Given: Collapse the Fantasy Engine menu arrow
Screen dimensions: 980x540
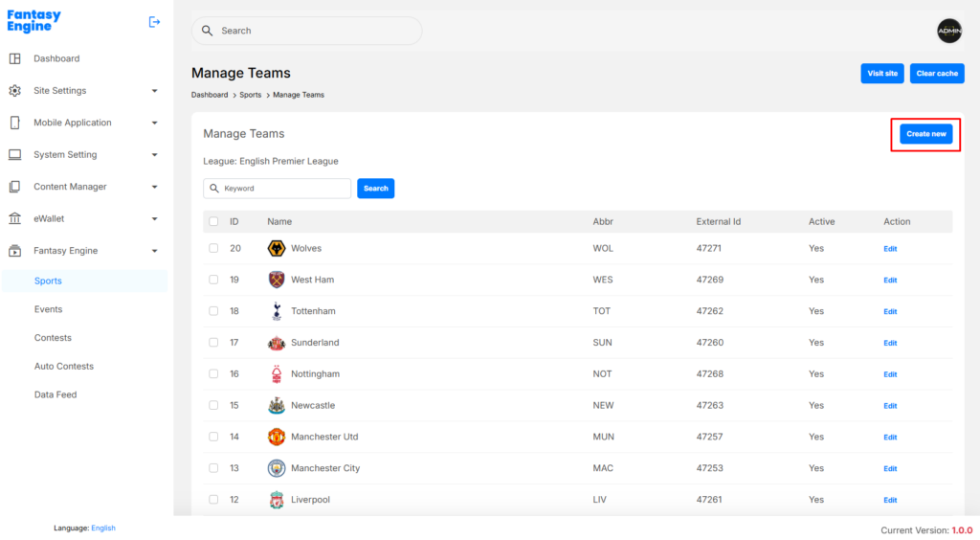Looking at the screenshot, I should click(154, 251).
